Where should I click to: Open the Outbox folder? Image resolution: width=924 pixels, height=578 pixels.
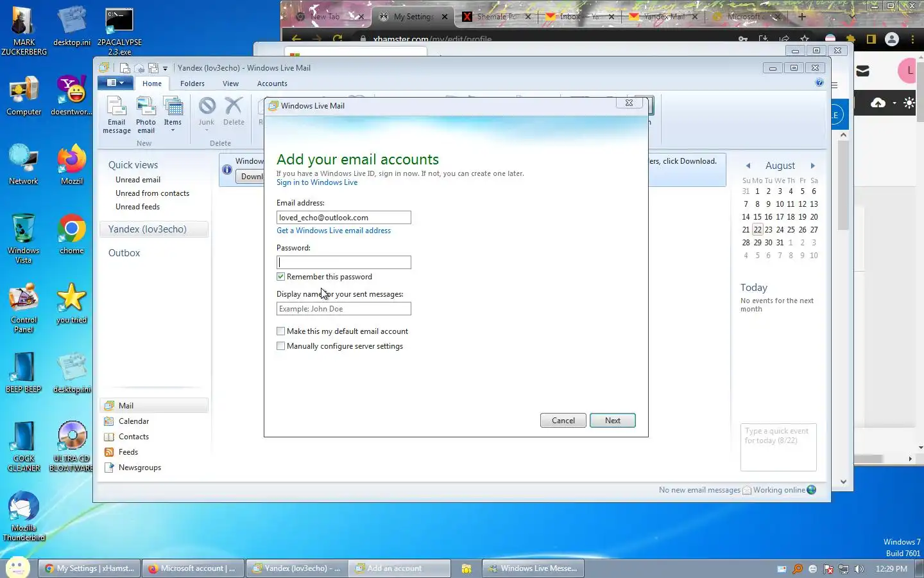click(124, 253)
